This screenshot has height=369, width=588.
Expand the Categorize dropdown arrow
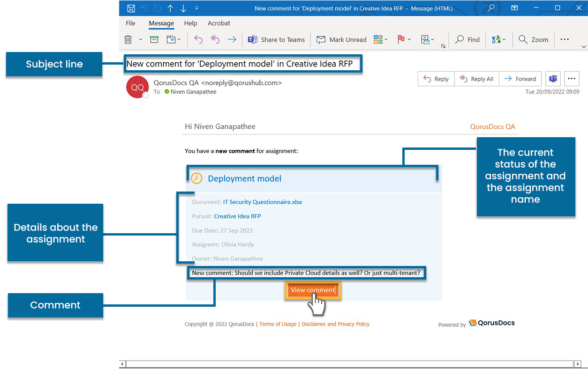386,40
